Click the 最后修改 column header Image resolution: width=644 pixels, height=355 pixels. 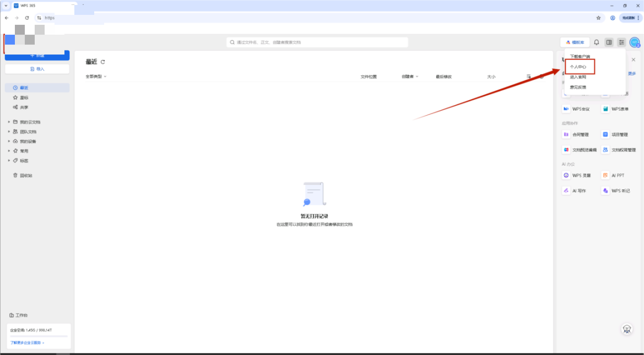point(443,77)
